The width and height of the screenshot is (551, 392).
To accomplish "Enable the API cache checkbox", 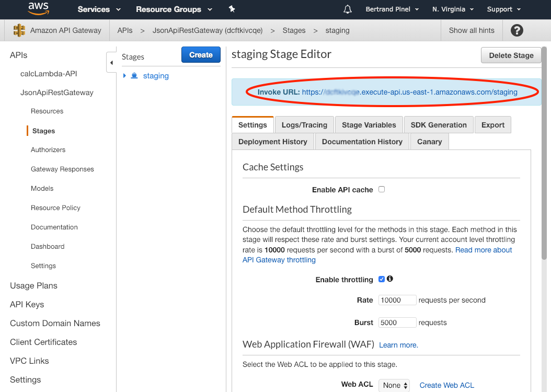I will pyautogui.click(x=382, y=189).
